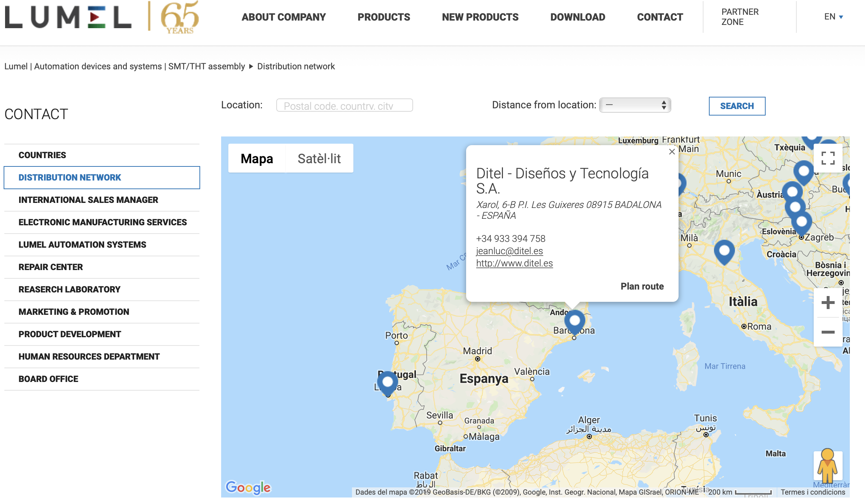The height and width of the screenshot is (504, 865).
Task: Open the Products menu
Action: tap(384, 17)
